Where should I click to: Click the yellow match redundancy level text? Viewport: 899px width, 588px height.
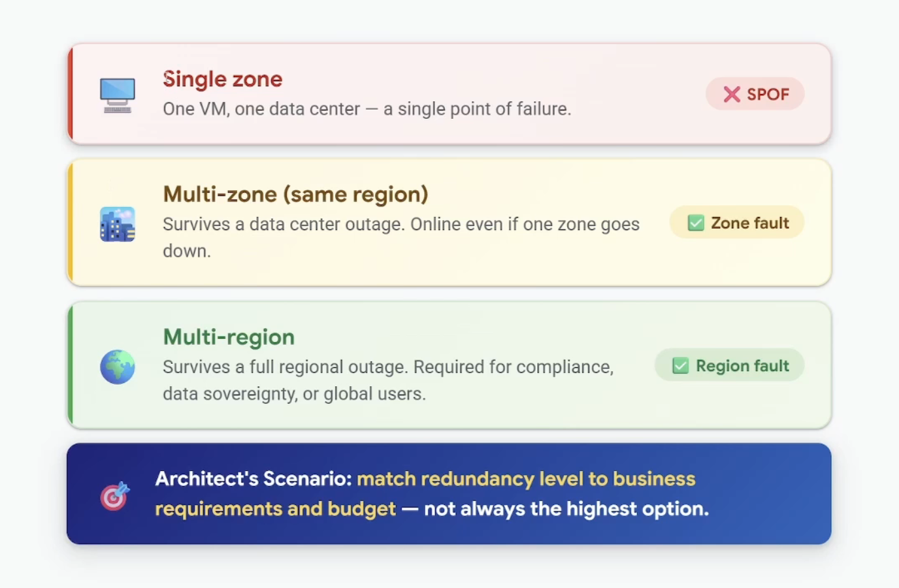(425, 494)
